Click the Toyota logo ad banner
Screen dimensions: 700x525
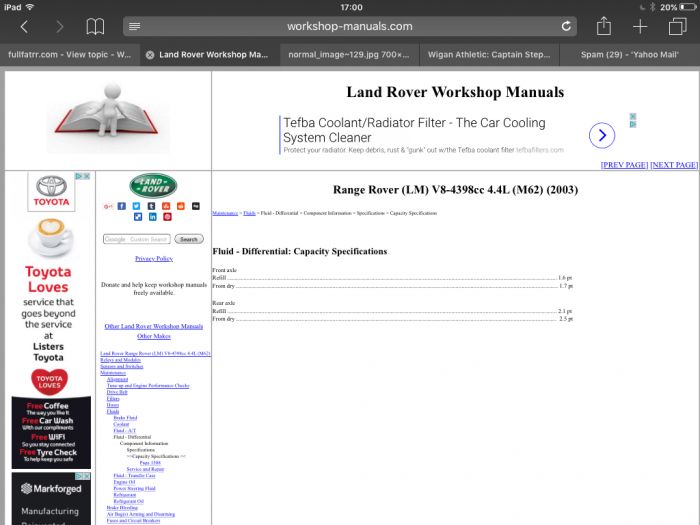[51, 192]
